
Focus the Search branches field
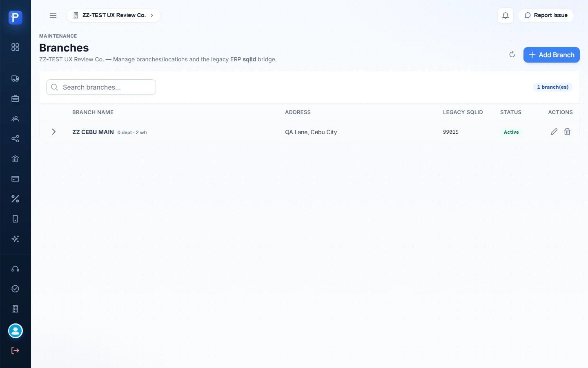click(101, 87)
